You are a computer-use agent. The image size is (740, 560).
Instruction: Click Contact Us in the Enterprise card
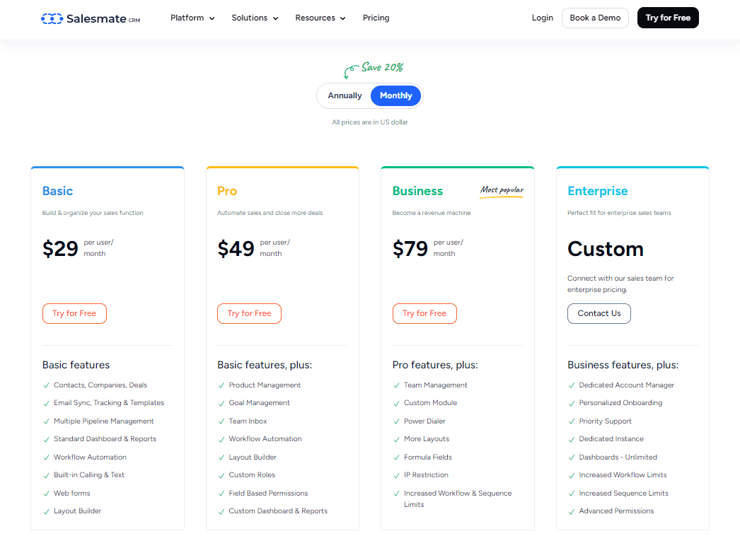pyautogui.click(x=599, y=313)
